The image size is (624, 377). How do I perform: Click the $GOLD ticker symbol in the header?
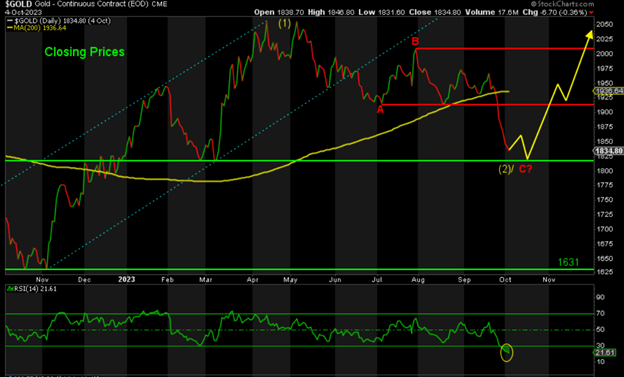(18, 4)
